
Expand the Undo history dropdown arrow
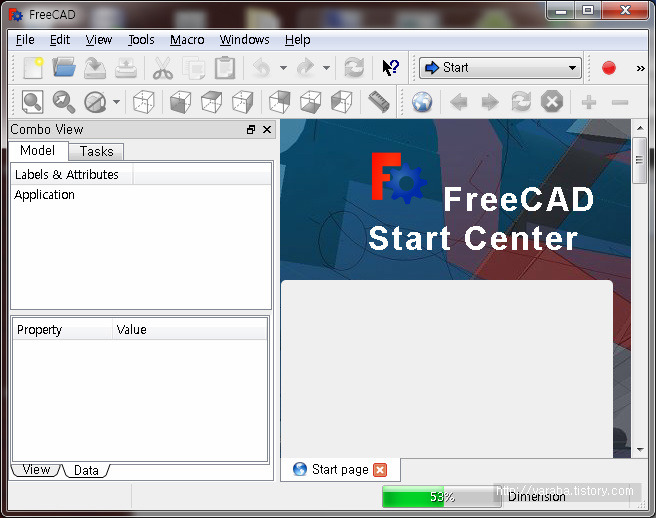pos(283,68)
